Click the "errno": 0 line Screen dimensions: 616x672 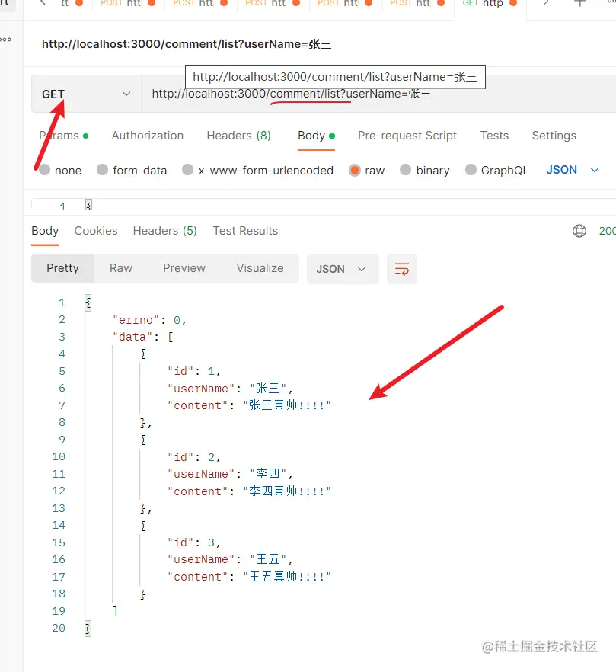click(x=149, y=320)
